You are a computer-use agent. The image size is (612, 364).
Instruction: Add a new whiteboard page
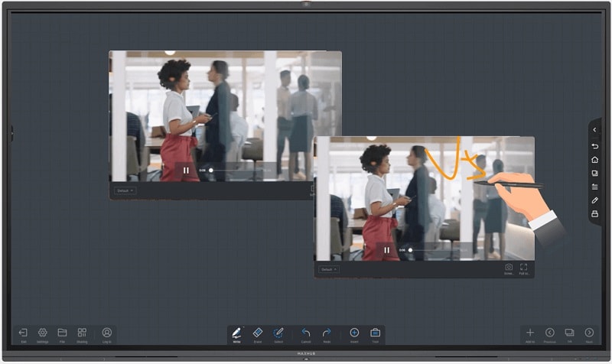coord(530,333)
